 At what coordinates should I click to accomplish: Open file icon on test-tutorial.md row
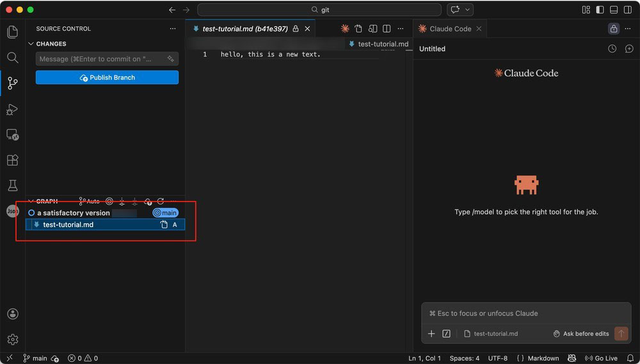coord(164,225)
